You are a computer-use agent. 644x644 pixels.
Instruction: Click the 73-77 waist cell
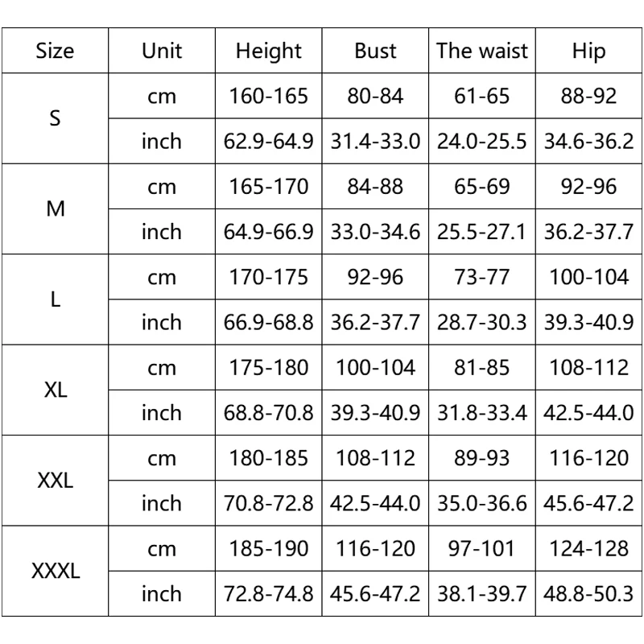coord(481,277)
